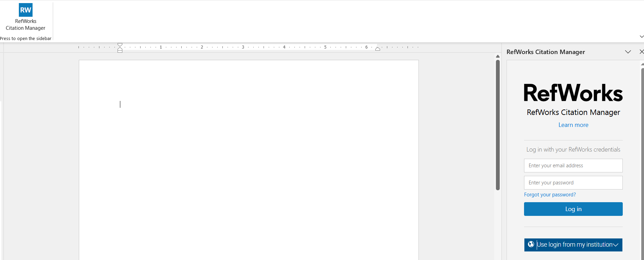Follow the Learn more link
Image resolution: width=644 pixels, height=260 pixels.
click(x=573, y=125)
